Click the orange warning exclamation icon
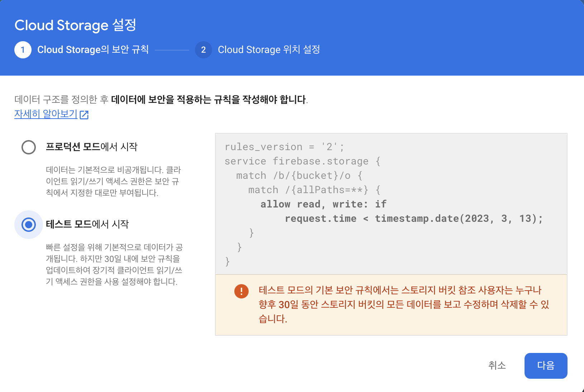The height and width of the screenshot is (392, 584). [x=241, y=291]
